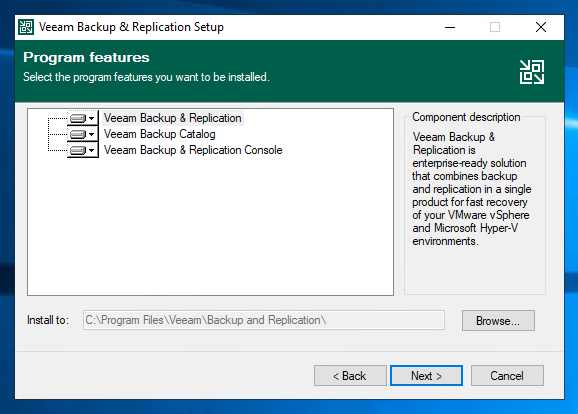Screen dimensions: 578x414
Task: Minimize the setup window
Action: [x=450, y=27]
